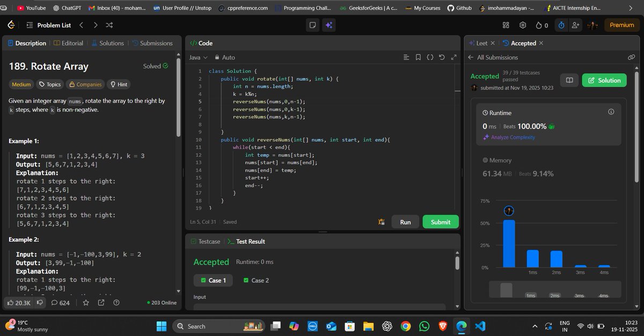
Task: Click Analyze Complexity link
Action: [509, 137]
